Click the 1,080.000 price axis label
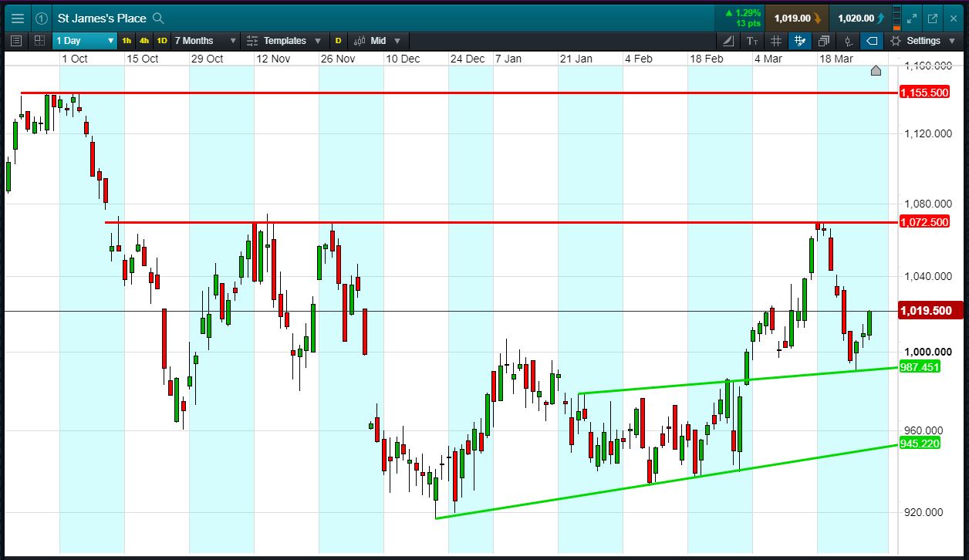The image size is (969, 560). pos(929,204)
